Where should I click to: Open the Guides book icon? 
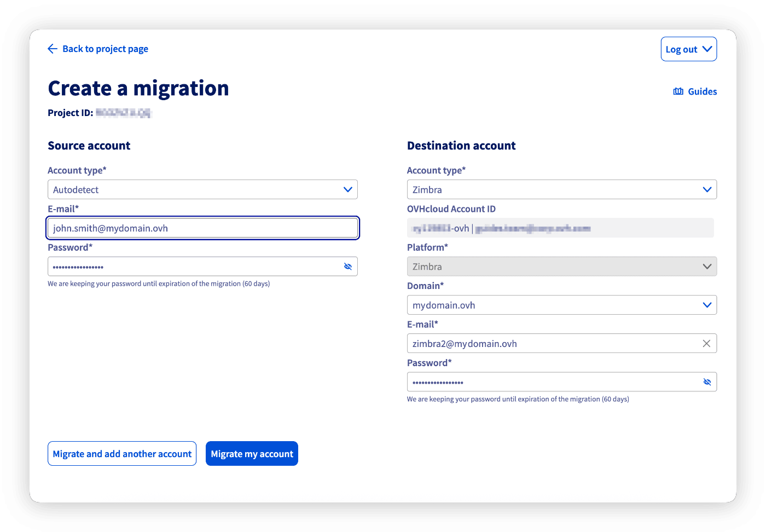point(678,91)
